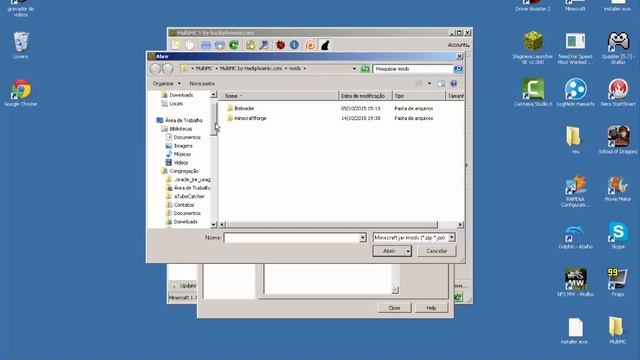Open the Nome filename combo box dropdown
The width and height of the screenshot is (640, 360).
tap(362, 238)
